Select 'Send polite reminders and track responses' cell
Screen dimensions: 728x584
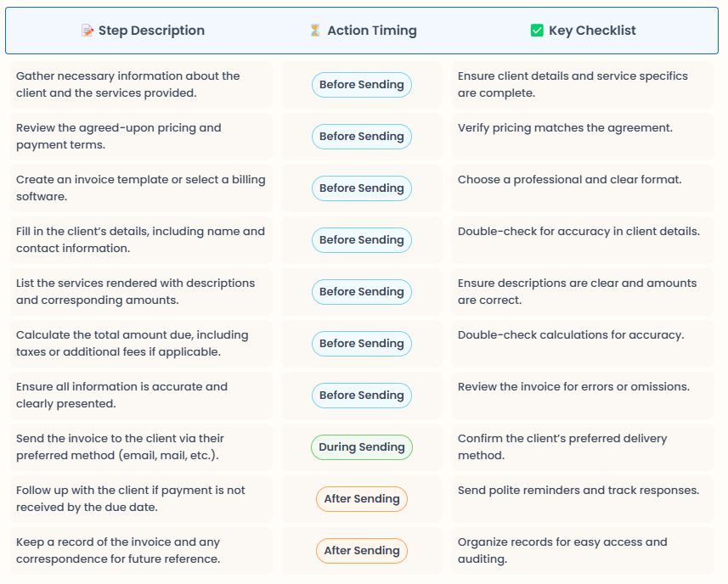583,499
